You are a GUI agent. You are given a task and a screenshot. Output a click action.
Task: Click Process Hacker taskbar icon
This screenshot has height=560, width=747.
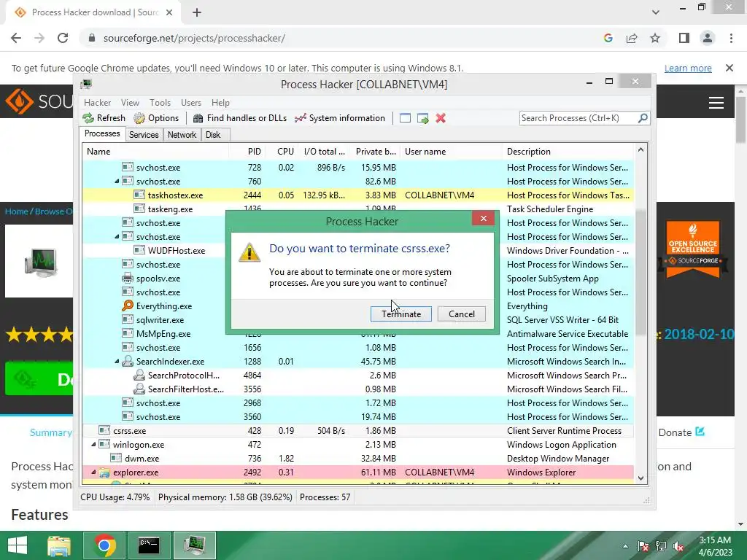(195, 545)
